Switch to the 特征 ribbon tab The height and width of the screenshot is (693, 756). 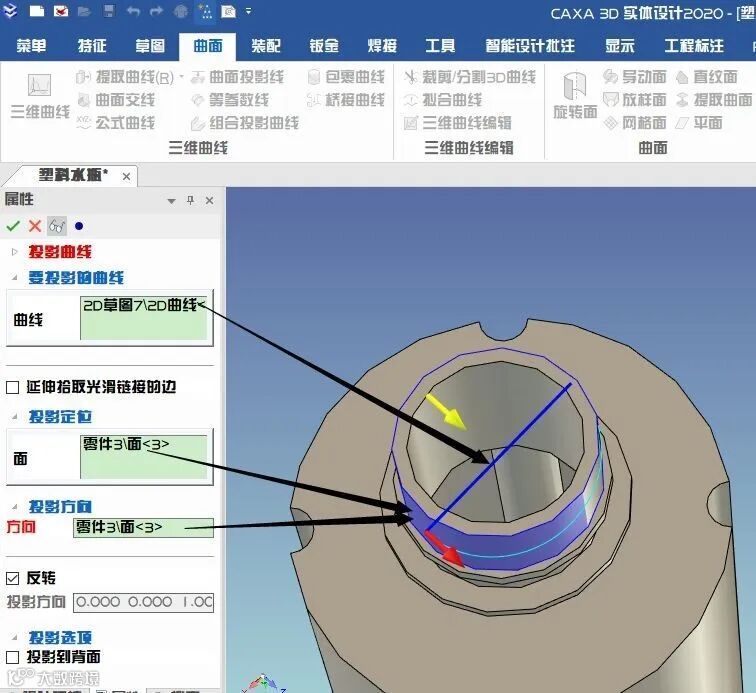click(x=92, y=46)
